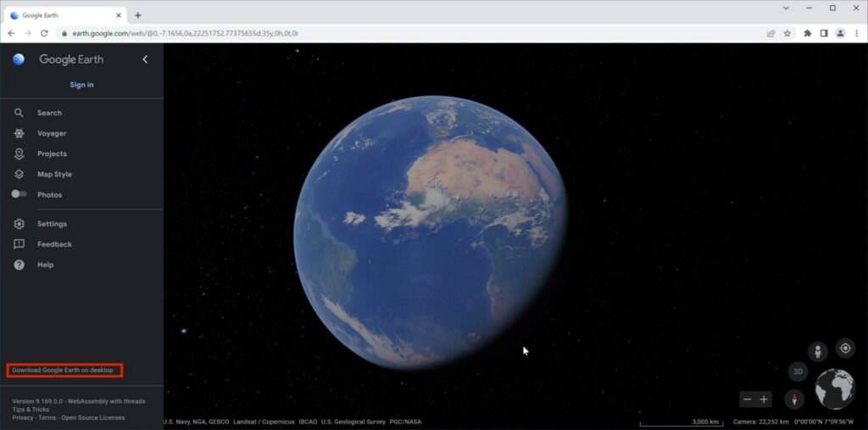Open Map Style layers icon
The height and width of the screenshot is (430, 868).
click(x=19, y=174)
